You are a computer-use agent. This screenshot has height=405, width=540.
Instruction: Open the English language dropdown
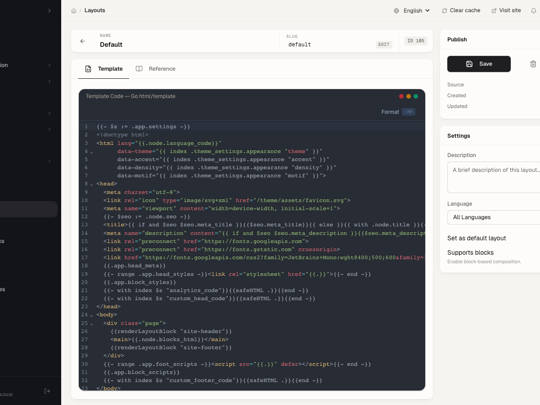click(412, 11)
